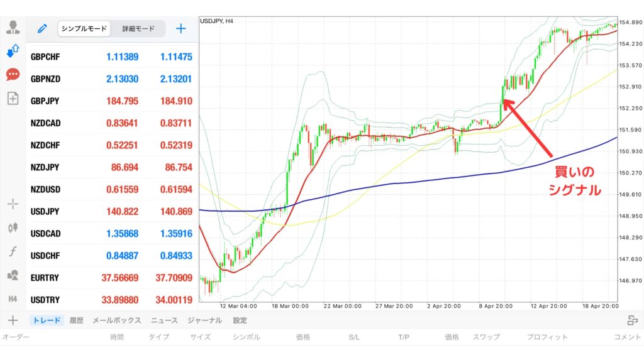Select the crosshair cursor tool
Image resolution: width=644 pixels, height=362 pixels.
tap(13, 204)
